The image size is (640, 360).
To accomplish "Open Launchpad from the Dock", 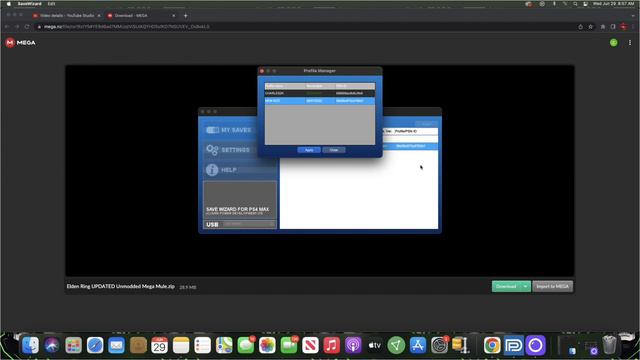I will (73, 345).
